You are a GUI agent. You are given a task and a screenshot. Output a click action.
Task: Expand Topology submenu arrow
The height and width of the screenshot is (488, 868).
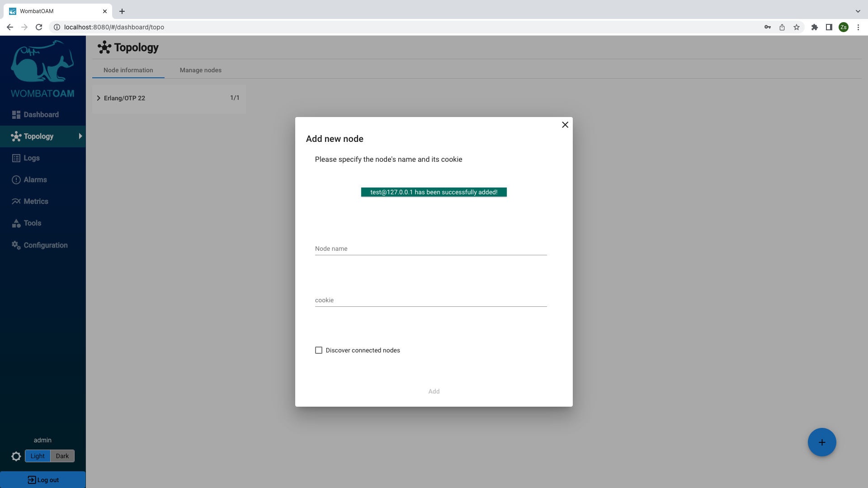pyautogui.click(x=80, y=136)
